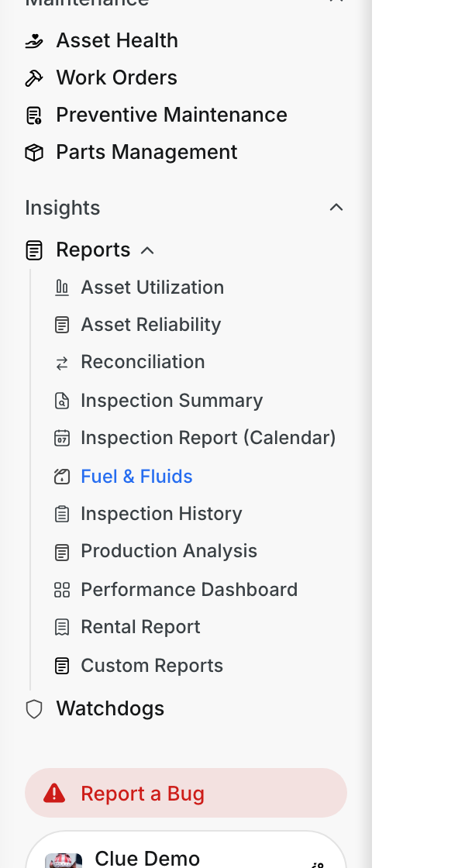465x868 pixels.
Task: Click the Asset Reliability document icon
Action: [x=62, y=325]
